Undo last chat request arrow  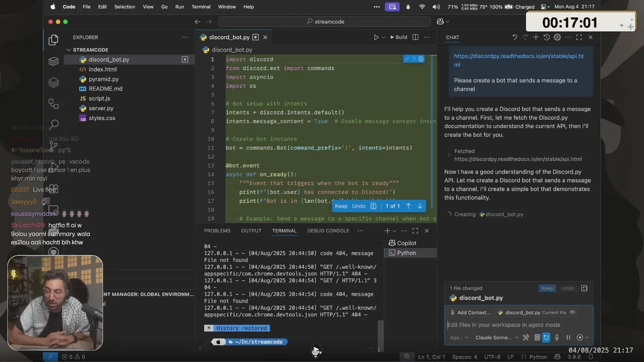(x=515, y=37)
